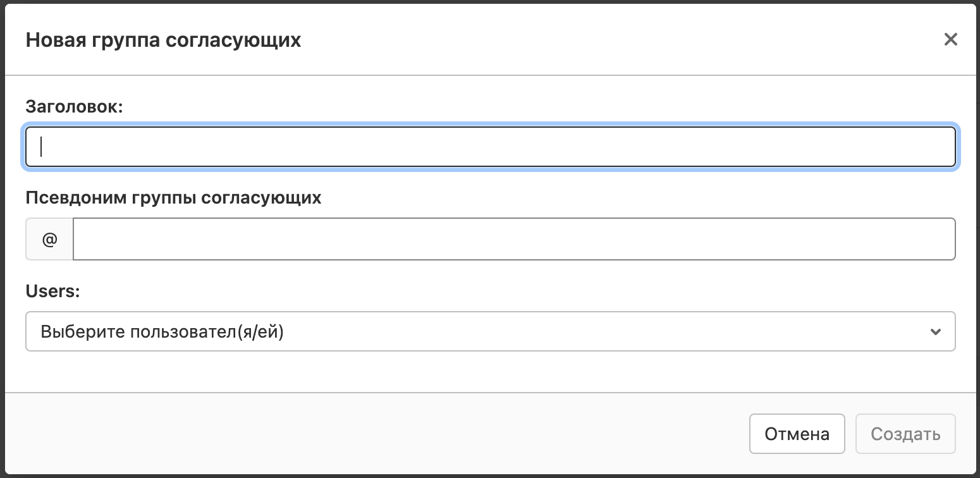Click empty footer area left of Отмена

click(379, 434)
